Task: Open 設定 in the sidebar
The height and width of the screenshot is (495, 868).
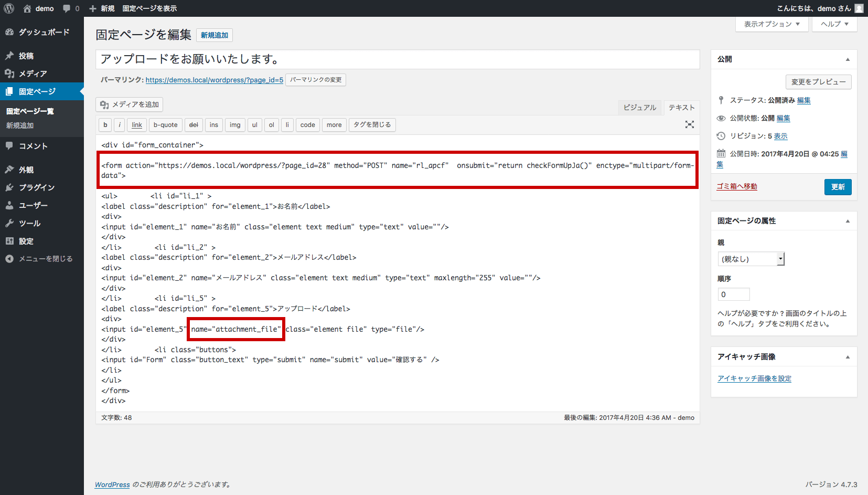Action: 42,241
